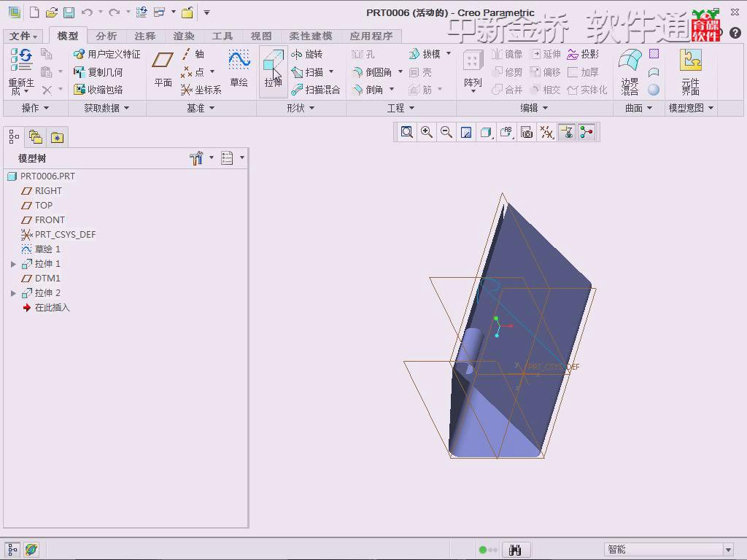Open User-Defined Feature (用户定义特征)

pos(107,54)
